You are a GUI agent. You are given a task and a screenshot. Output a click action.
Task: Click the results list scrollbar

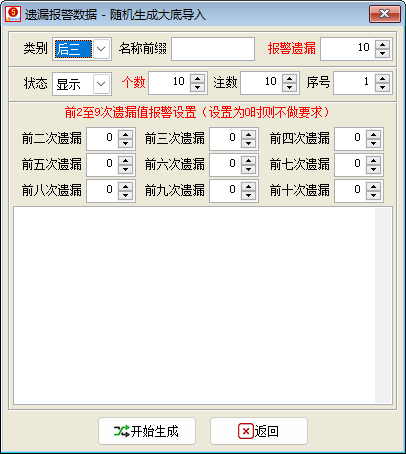click(x=383, y=305)
